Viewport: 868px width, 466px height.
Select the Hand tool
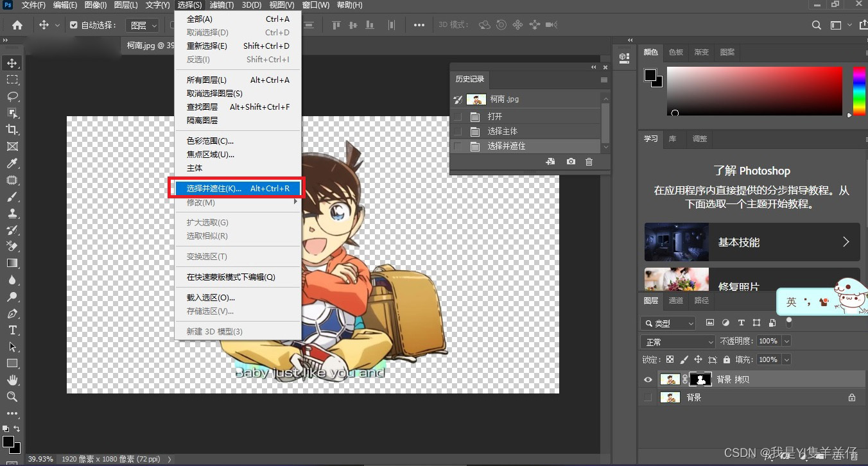point(12,380)
